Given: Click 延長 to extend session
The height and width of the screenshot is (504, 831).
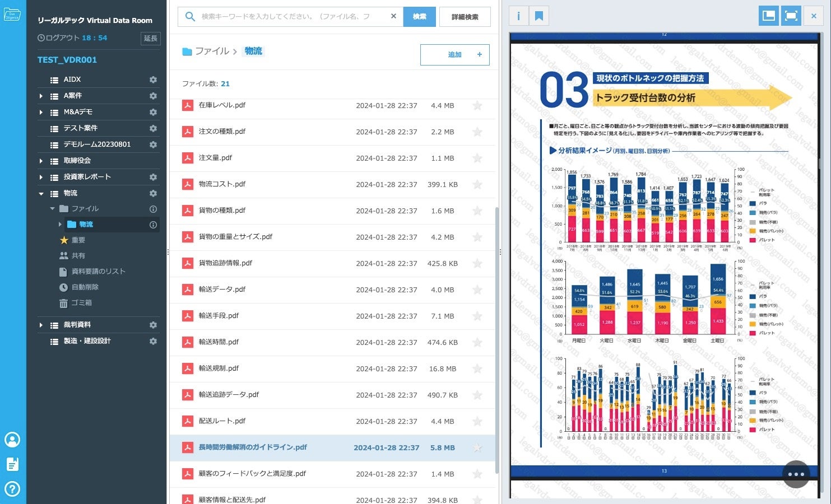Looking at the screenshot, I should [150, 38].
